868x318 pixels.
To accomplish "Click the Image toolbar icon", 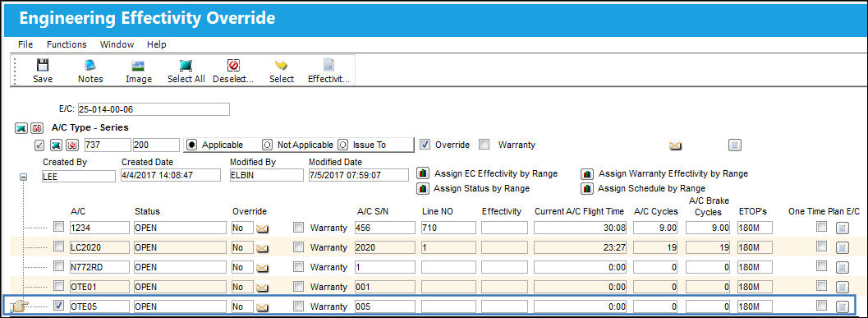I will (x=139, y=66).
